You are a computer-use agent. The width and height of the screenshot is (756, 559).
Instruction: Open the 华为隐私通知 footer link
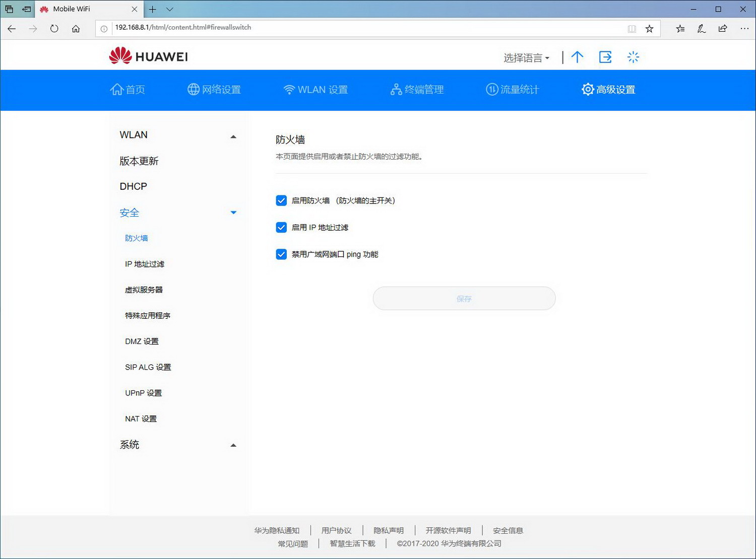(277, 530)
